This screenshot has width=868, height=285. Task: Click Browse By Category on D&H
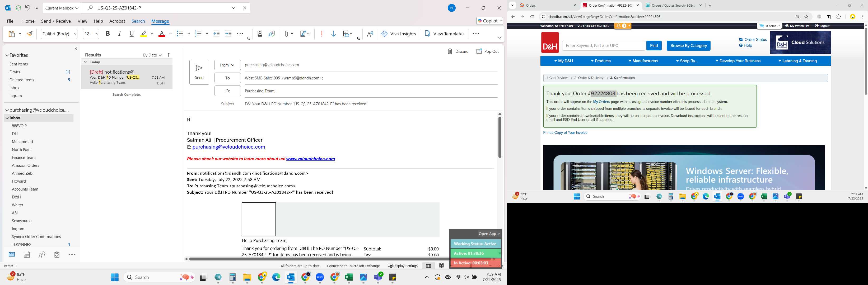pos(688,45)
